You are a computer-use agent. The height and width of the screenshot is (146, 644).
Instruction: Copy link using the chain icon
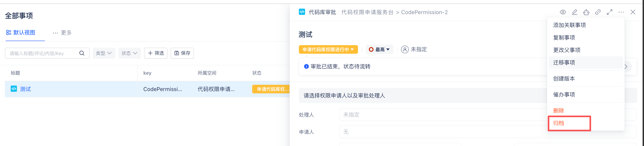pos(598,12)
